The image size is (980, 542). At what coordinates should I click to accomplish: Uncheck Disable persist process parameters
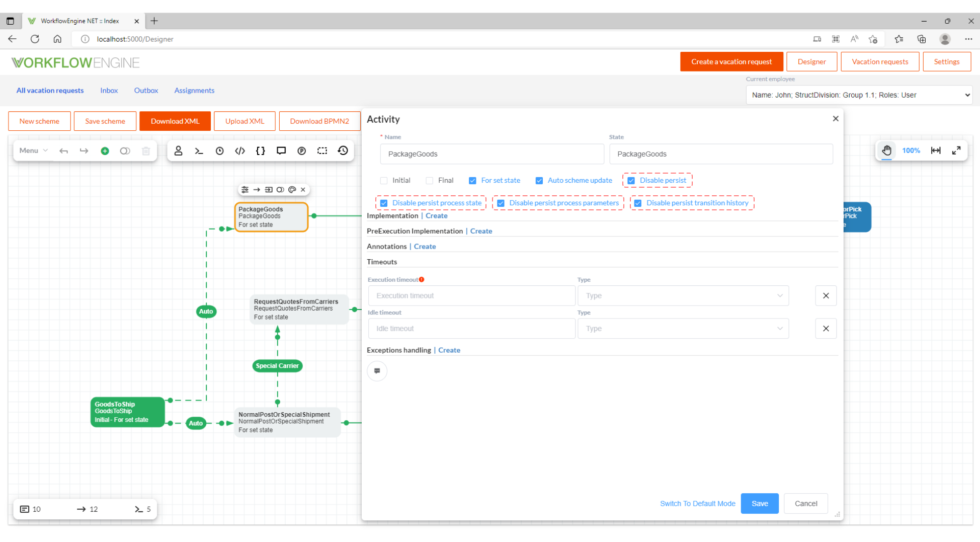tap(501, 203)
